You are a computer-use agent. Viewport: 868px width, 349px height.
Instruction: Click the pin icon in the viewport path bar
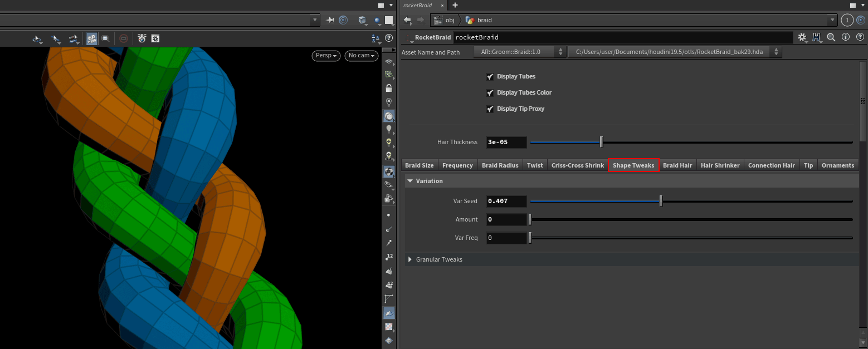coord(330,20)
